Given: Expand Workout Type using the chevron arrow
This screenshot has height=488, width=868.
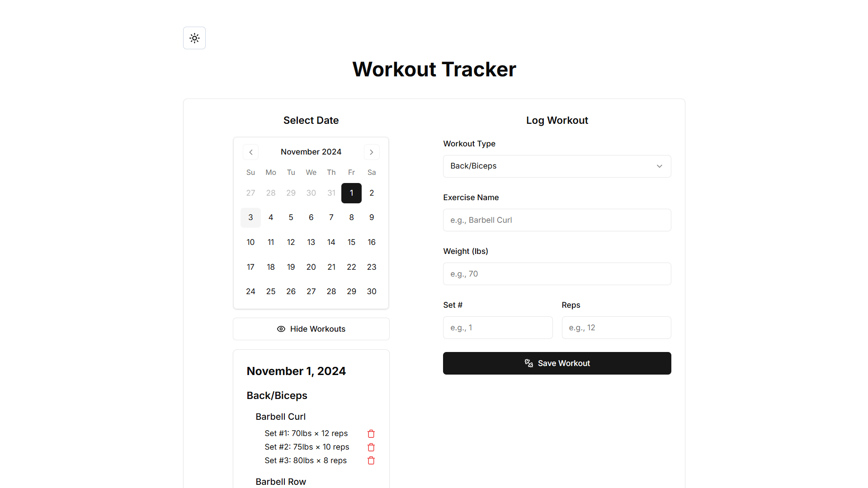Looking at the screenshot, I should [660, 166].
